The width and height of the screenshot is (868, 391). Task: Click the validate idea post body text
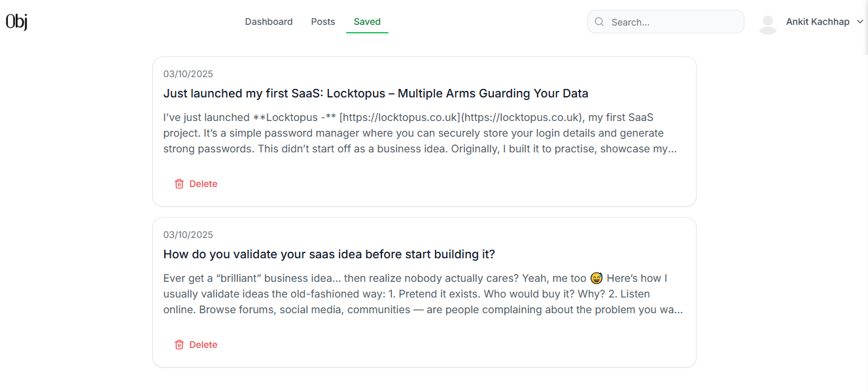[x=419, y=294]
